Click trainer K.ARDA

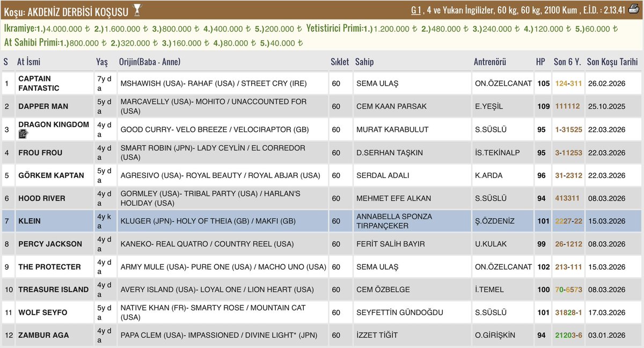[488, 175]
